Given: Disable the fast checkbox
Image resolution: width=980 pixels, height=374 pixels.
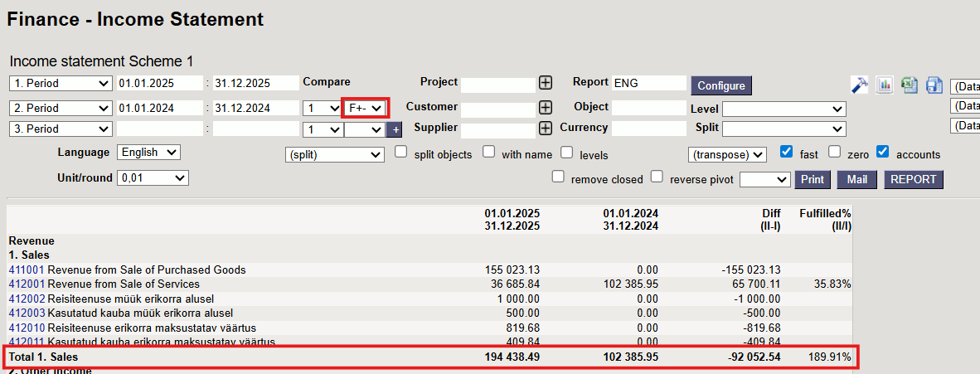Looking at the screenshot, I should point(787,153).
